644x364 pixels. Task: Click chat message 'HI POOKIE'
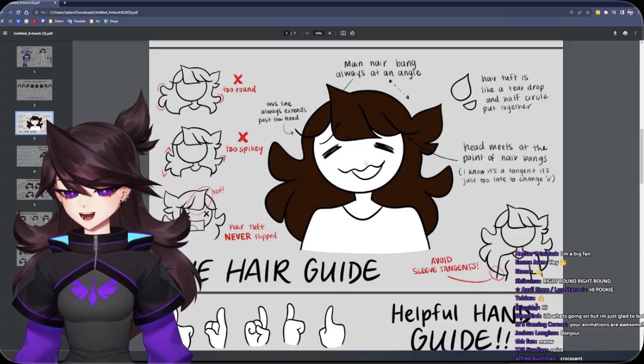pyautogui.click(x=601, y=290)
